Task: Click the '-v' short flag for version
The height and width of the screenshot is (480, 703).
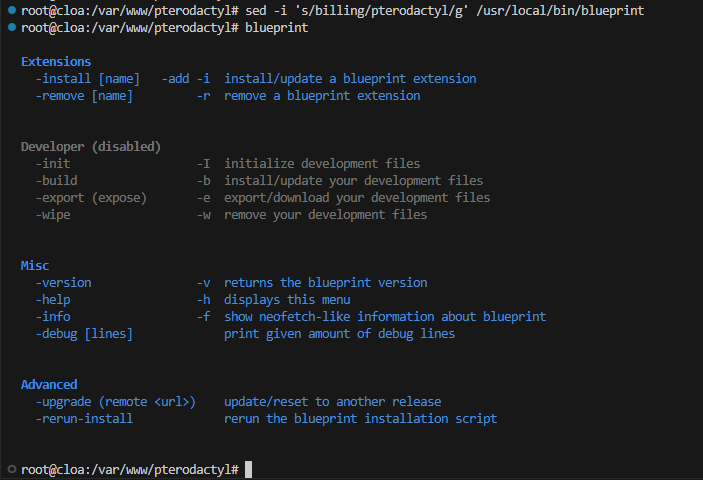Action: tap(203, 283)
